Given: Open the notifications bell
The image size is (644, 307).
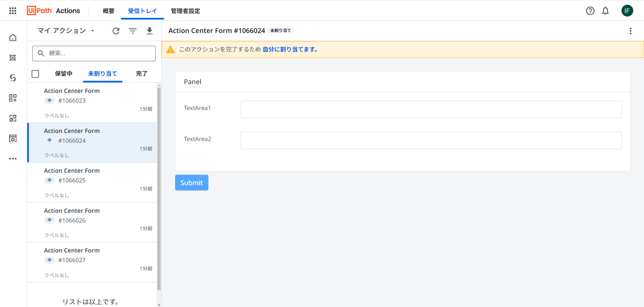Looking at the screenshot, I should coord(605,11).
